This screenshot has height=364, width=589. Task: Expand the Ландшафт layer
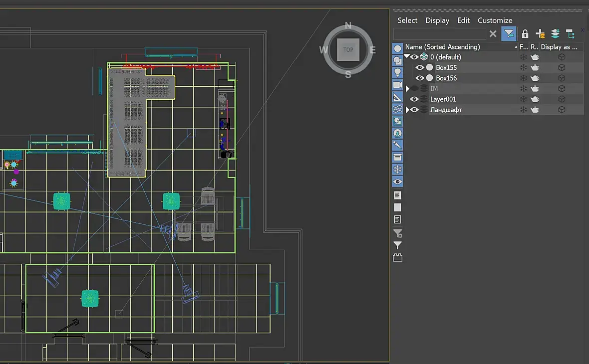(407, 110)
